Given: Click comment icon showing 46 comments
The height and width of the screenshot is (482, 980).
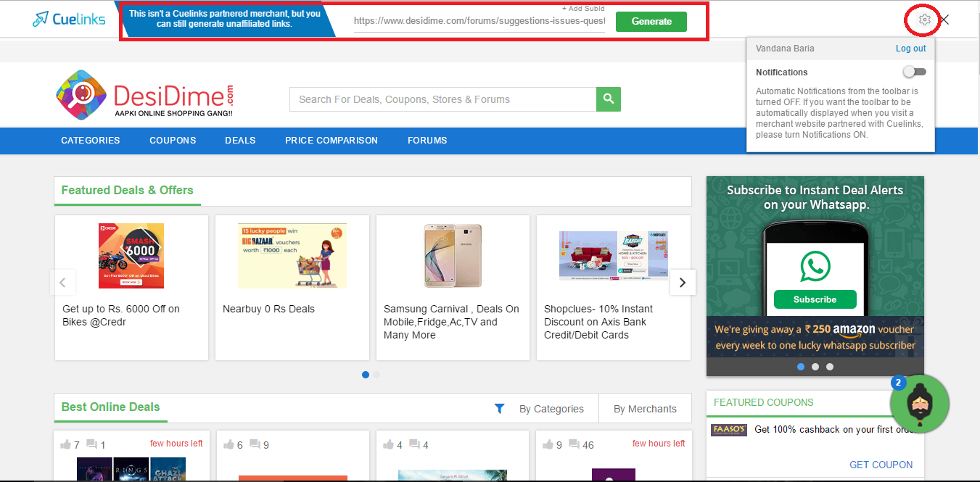Looking at the screenshot, I should 575,444.
